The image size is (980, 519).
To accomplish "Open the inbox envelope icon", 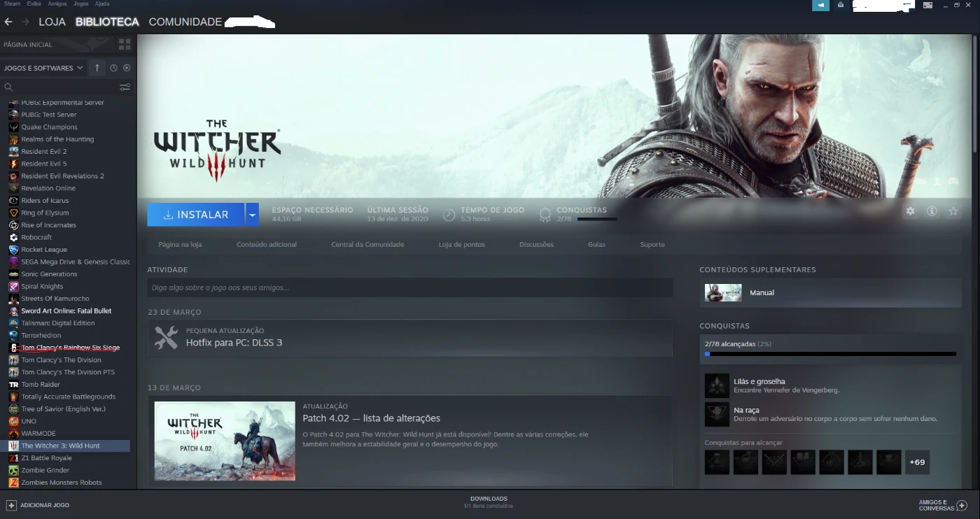I will pos(840,5).
